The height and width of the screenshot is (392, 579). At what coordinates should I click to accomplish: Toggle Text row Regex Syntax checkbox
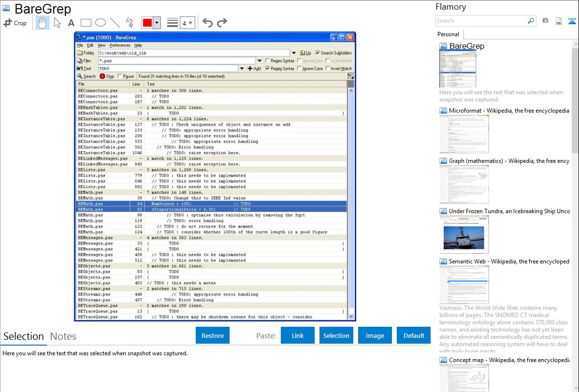pos(267,68)
